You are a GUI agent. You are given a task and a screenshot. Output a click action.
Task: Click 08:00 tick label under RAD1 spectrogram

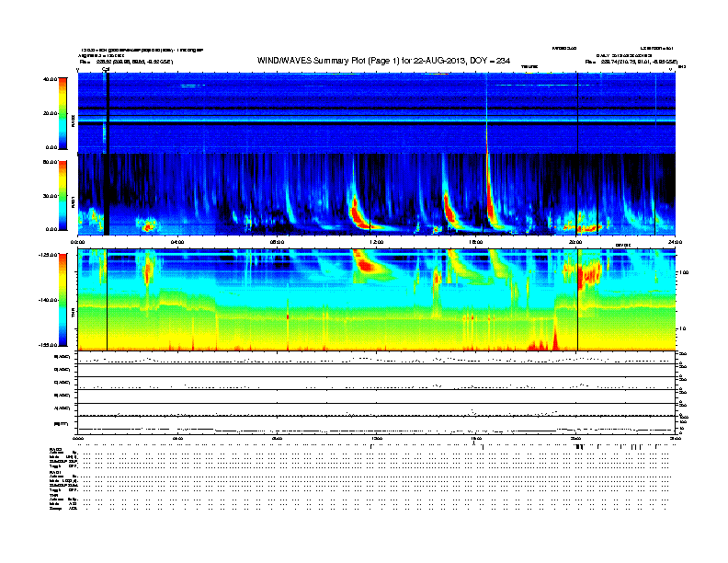[277, 242]
